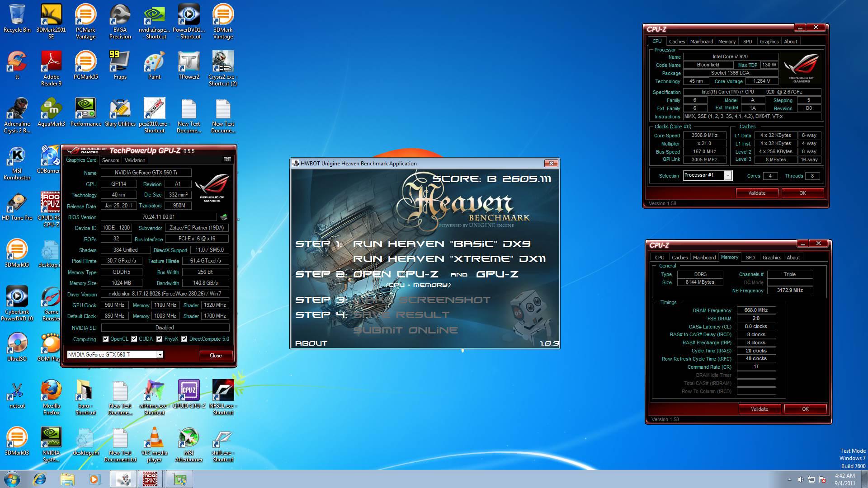Open nvidiaInspector shortcut icon
Image resolution: width=868 pixels, height=488 pixels.
pyautogui.click(x=154, y=22)
